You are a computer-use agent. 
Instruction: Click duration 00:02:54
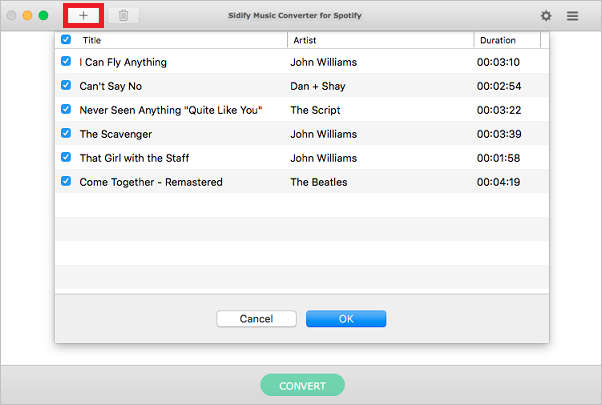point(499,86)
